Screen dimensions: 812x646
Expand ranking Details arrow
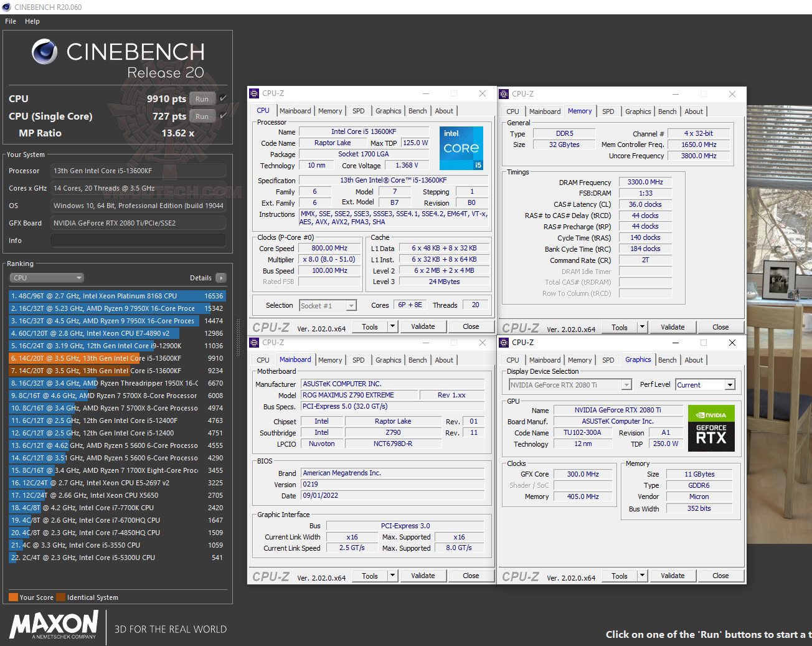point(221,278)
